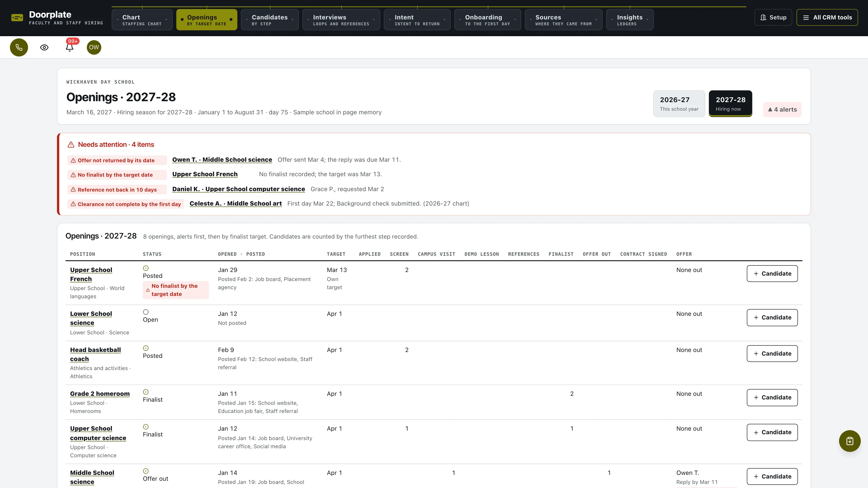Open Sources where they came from tab
Screen dimensions: 868x488
(563, 20)
